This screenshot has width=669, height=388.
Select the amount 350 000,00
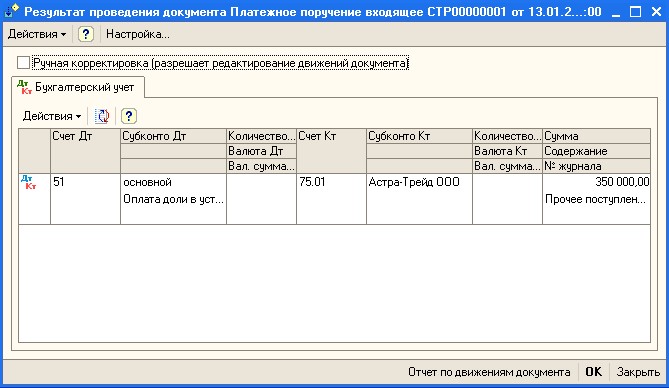point(596,182)
